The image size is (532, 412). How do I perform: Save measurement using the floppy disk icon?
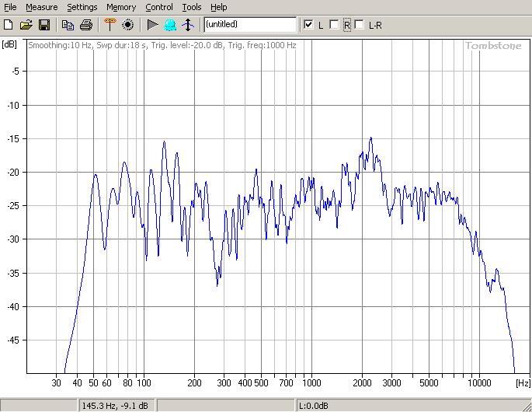pos(43,25)
